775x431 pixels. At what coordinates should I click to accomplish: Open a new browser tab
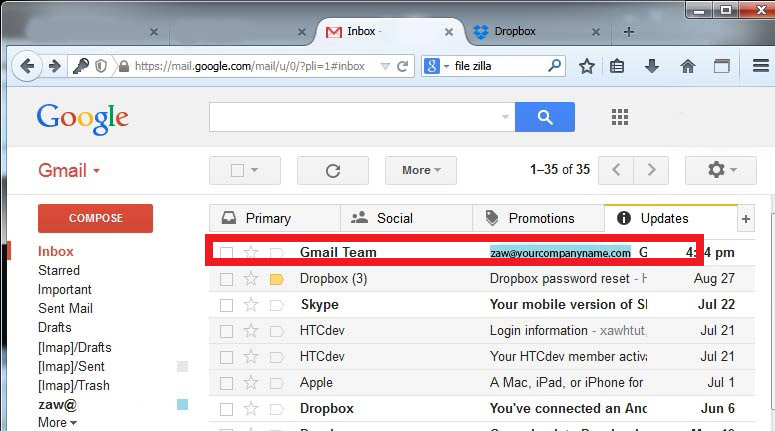tap(629, 32)
